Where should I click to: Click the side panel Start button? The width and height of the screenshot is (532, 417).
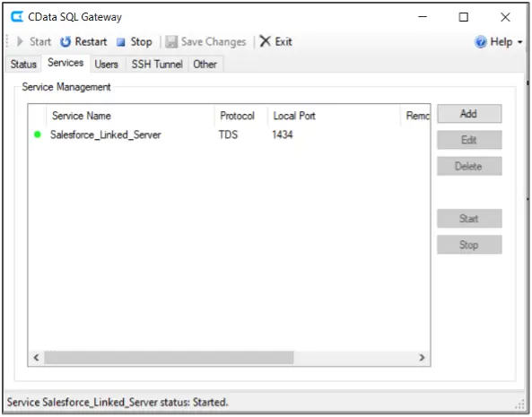point(469,219)
